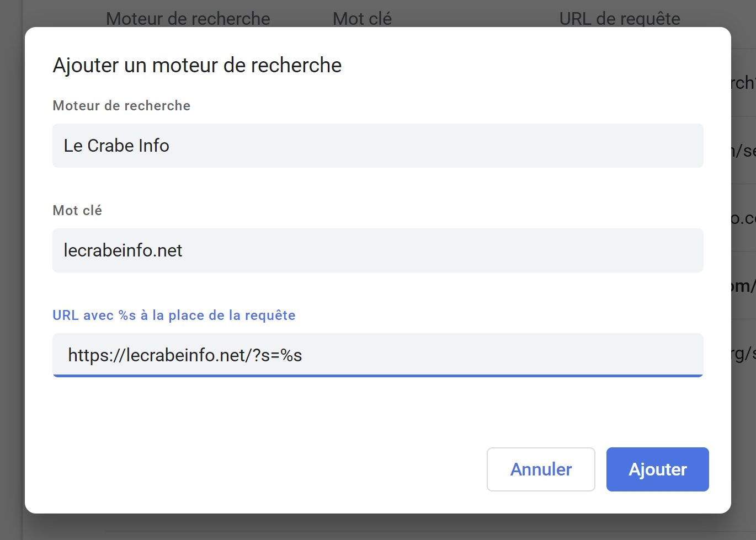Screen dimensions: 756x540
Task: Click the truncated 'rg/s' URL text behind the dialog
Action: [x=743, y=354]
